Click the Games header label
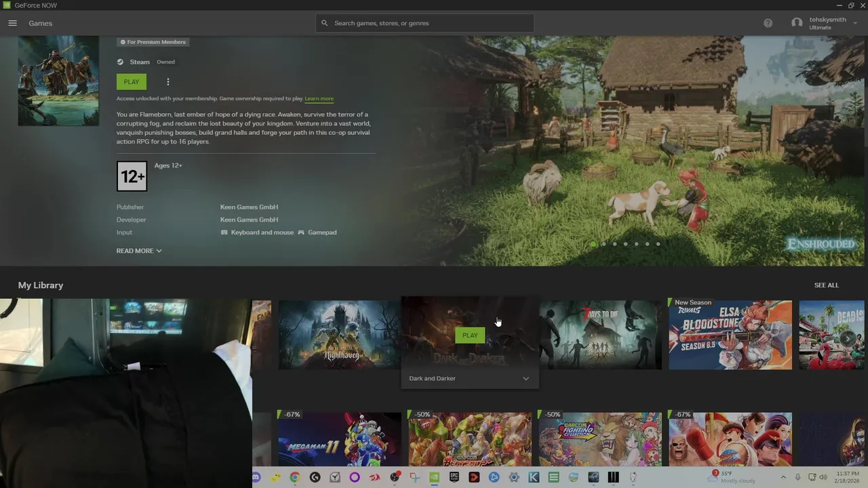868x488 pixels. click(41, 23)
